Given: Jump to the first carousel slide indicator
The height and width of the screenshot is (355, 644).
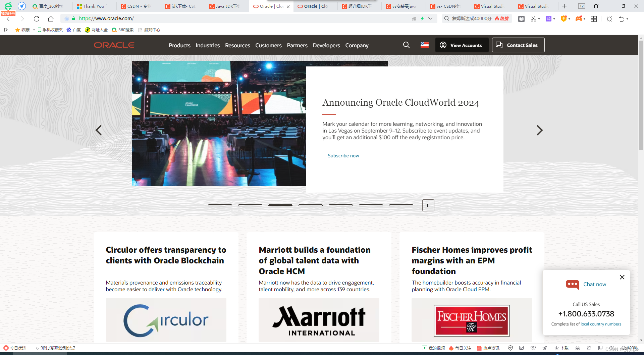Looking at the screenshot, I should pos(220,205).
